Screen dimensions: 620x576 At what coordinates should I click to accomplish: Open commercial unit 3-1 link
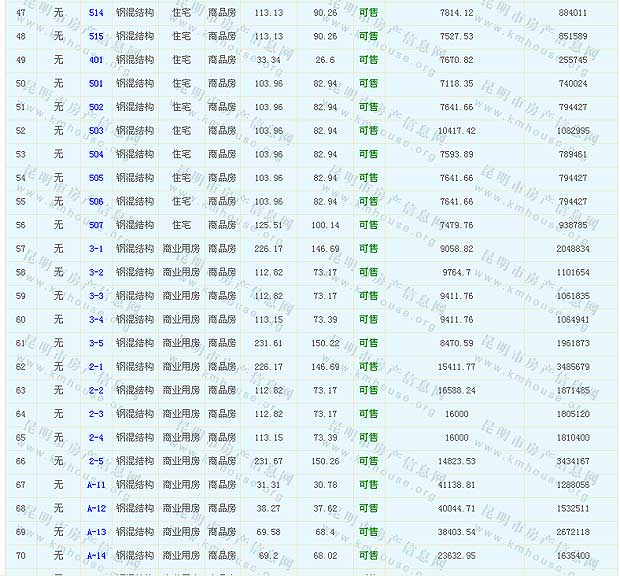pos(96,249)
